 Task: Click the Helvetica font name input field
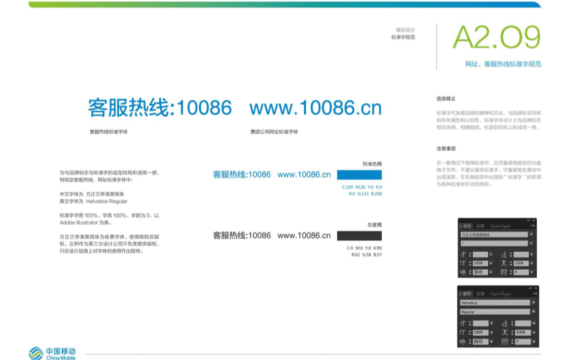(x=495, y=303)
